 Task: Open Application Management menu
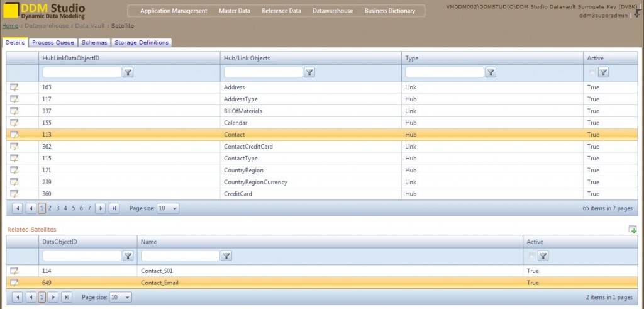(174, 11)
